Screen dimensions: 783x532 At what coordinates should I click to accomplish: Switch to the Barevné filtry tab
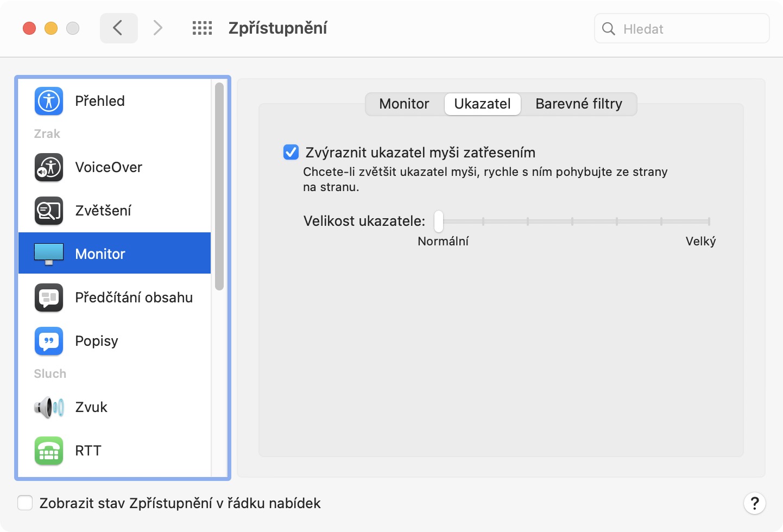(x=578, y=104)
